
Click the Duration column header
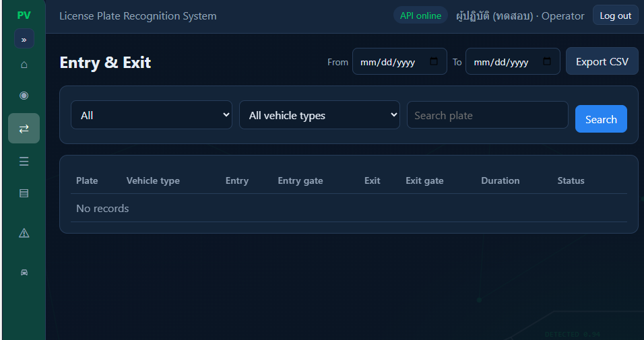click(501, 180)
